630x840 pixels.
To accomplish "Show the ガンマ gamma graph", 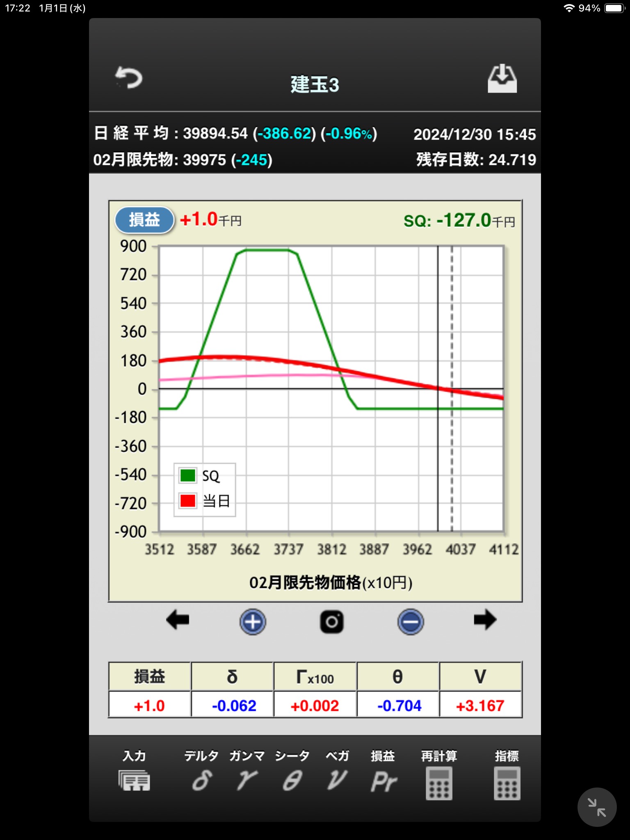I will [247, 774].
